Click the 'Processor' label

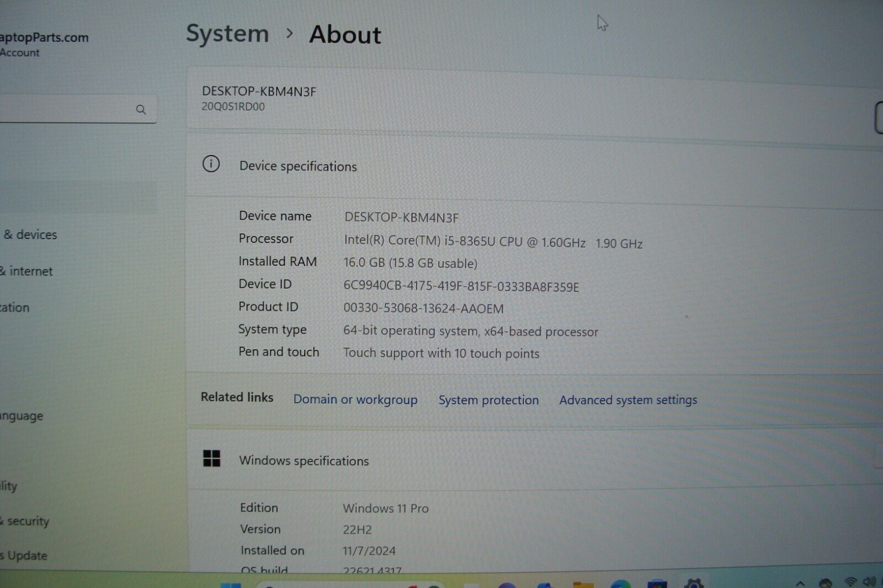(265, 238)
